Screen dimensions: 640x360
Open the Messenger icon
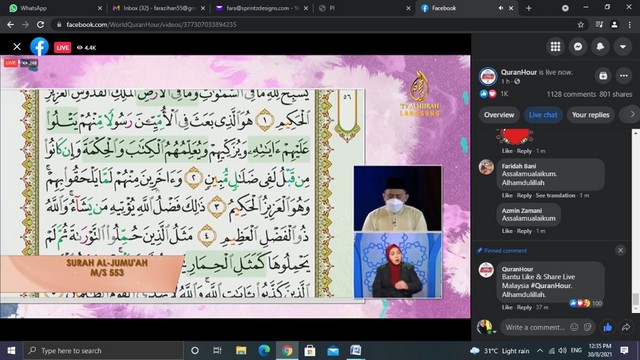[578, 47]
